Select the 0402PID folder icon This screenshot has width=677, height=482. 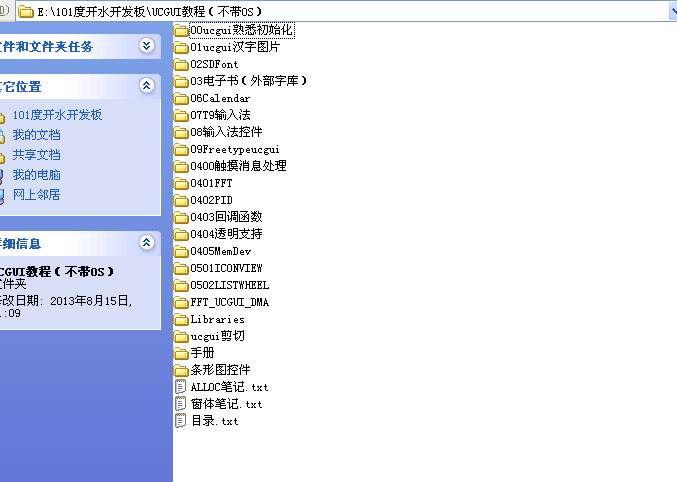[x=181, y=200]
